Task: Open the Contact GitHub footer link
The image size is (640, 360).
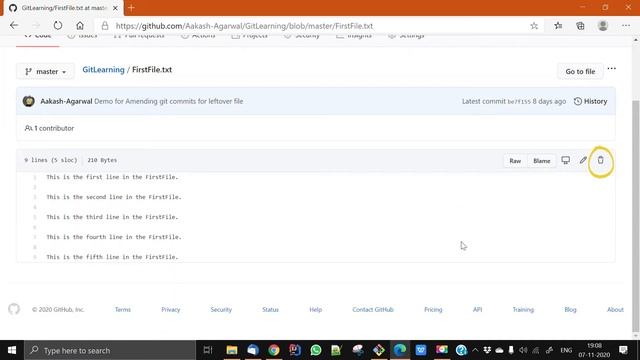Action: tap(373, 309)
